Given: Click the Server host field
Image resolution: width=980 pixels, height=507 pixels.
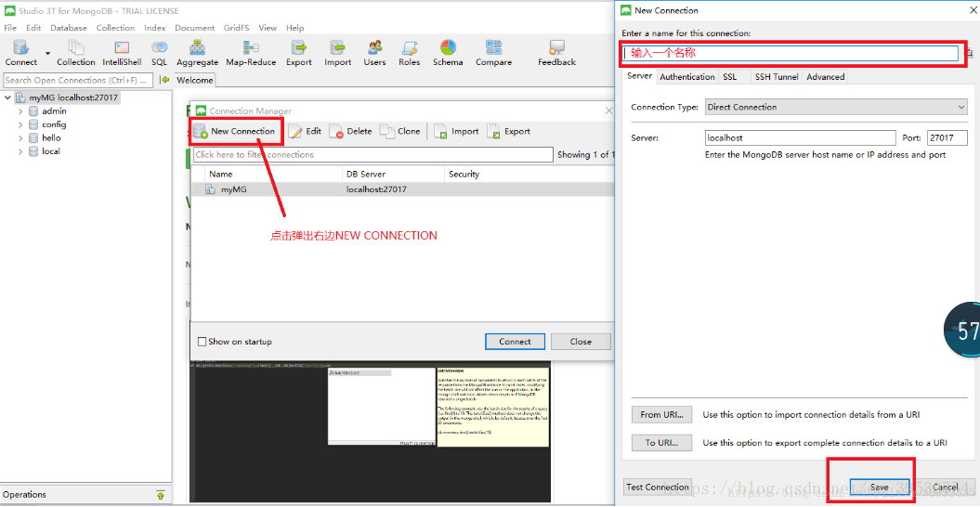Looking at the screenshot, I should point(800,137).
